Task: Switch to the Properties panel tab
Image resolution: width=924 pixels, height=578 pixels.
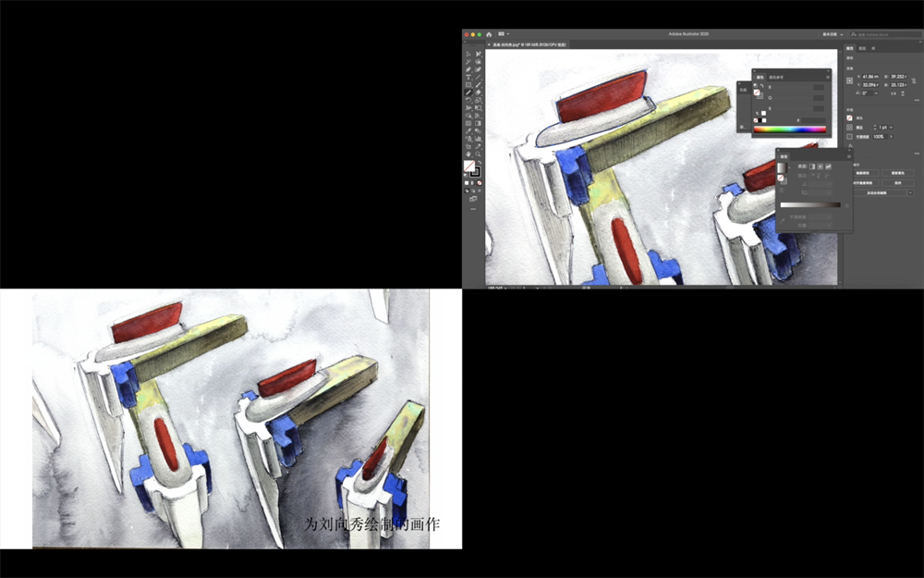Action: tap(850, 48)
